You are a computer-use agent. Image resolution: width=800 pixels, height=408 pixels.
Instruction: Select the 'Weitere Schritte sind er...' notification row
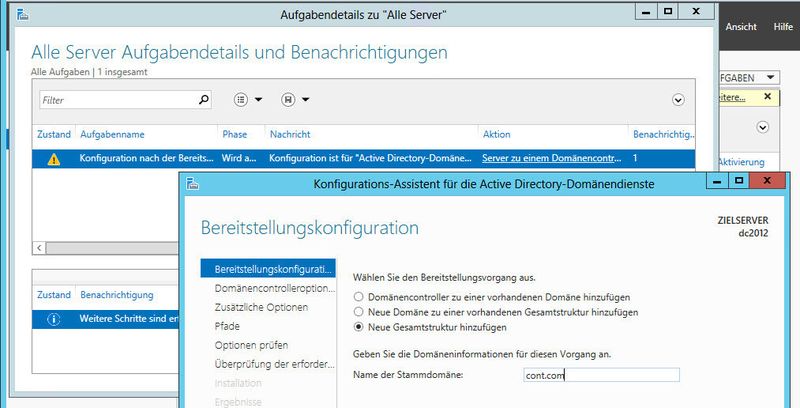point(106,319)
